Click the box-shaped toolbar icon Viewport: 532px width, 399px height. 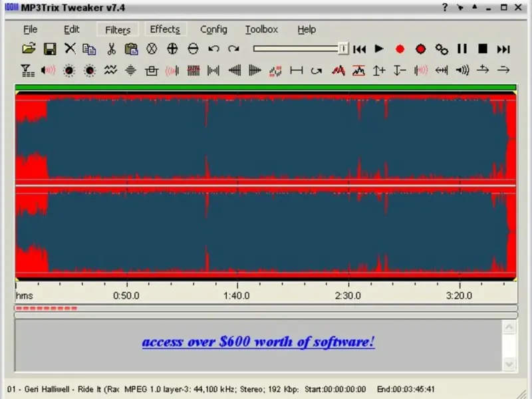pyautogui.click(x=152, y=70)
